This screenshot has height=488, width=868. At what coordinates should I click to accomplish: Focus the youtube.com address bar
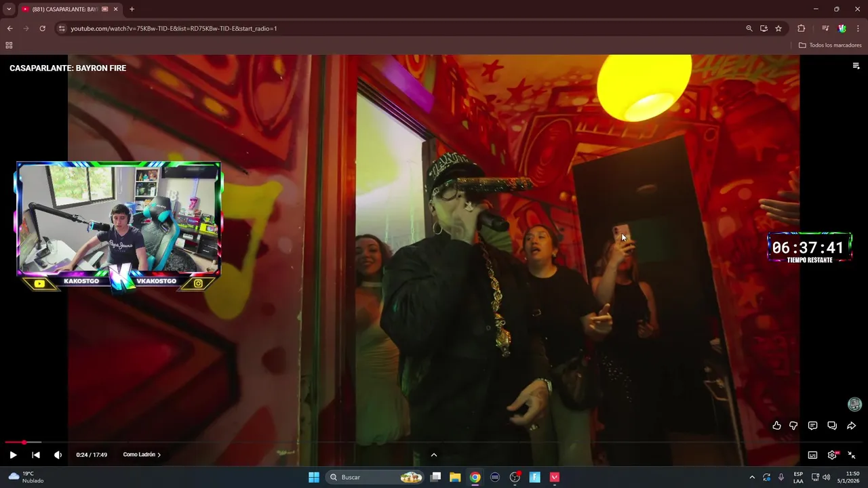(400, 28)
